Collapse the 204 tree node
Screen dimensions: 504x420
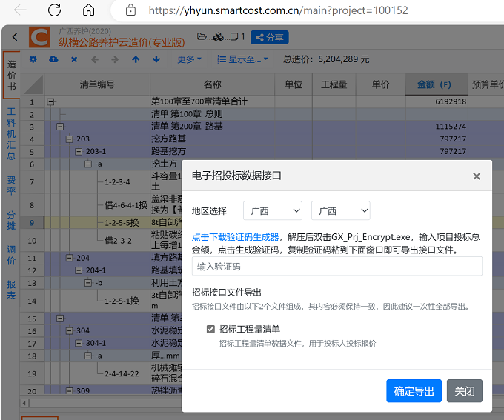70,258
